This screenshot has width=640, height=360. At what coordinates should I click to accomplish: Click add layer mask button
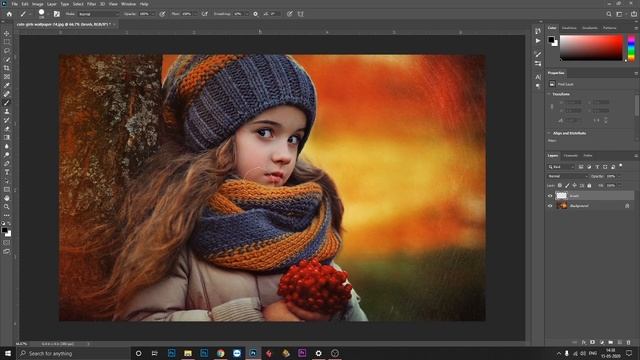pos(593,342)
